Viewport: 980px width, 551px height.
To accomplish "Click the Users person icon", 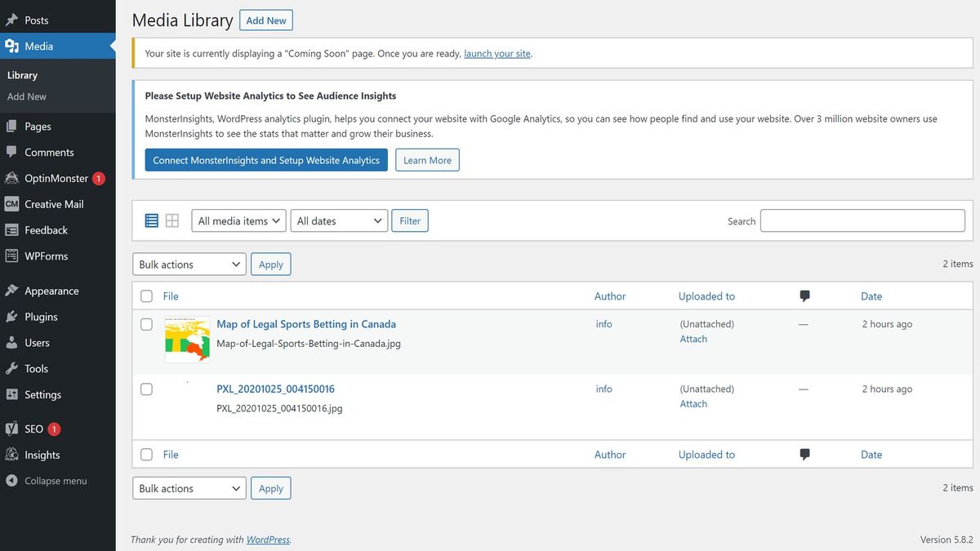I will (11, 343).
